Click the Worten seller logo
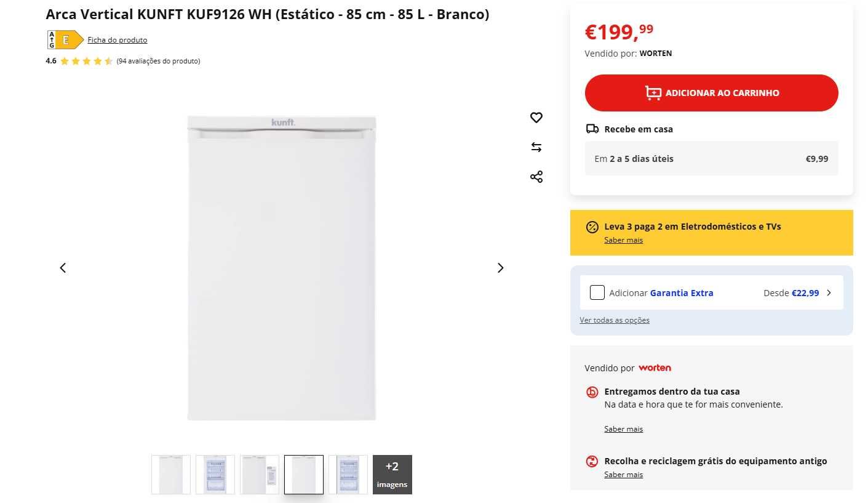The width and height of the screenshot is (868, 503). pos(655,368)
